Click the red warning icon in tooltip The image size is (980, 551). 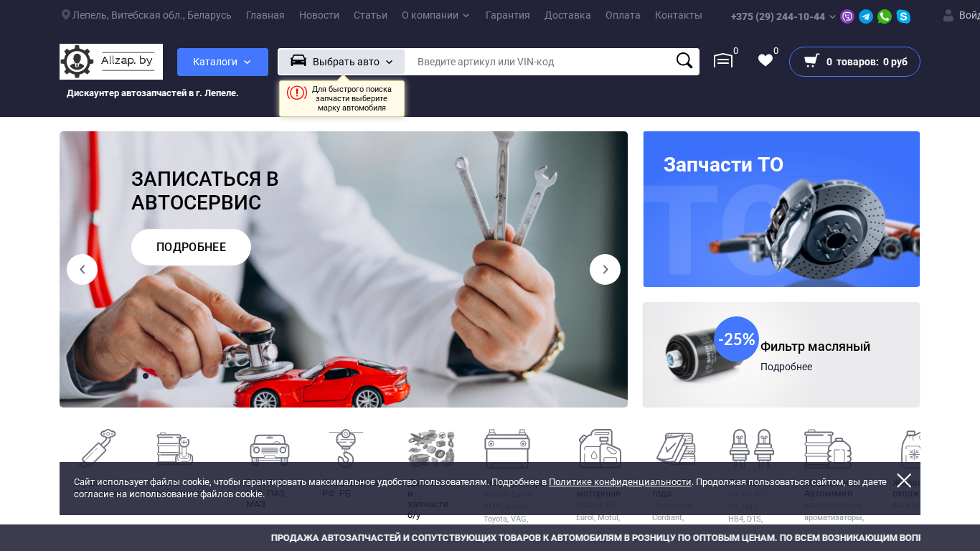(x=296, y=93)
